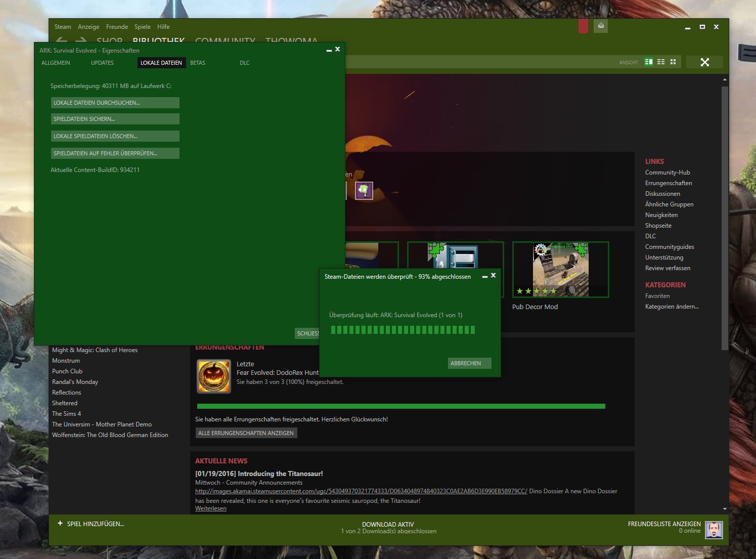Click the scrollbar up arrow in the library

click(725, 80)
